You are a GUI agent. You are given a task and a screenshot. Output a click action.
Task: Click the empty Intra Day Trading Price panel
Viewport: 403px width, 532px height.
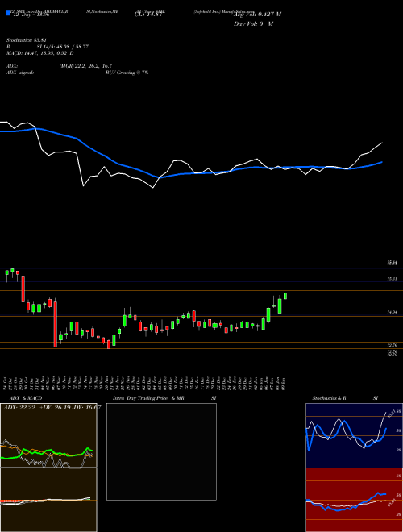(x=161, y=451)
